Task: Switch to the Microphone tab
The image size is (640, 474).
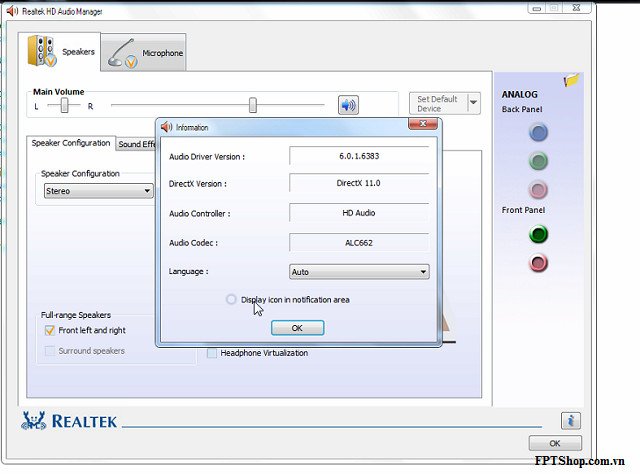Action: pyautogui.click(x=146, y=52)
